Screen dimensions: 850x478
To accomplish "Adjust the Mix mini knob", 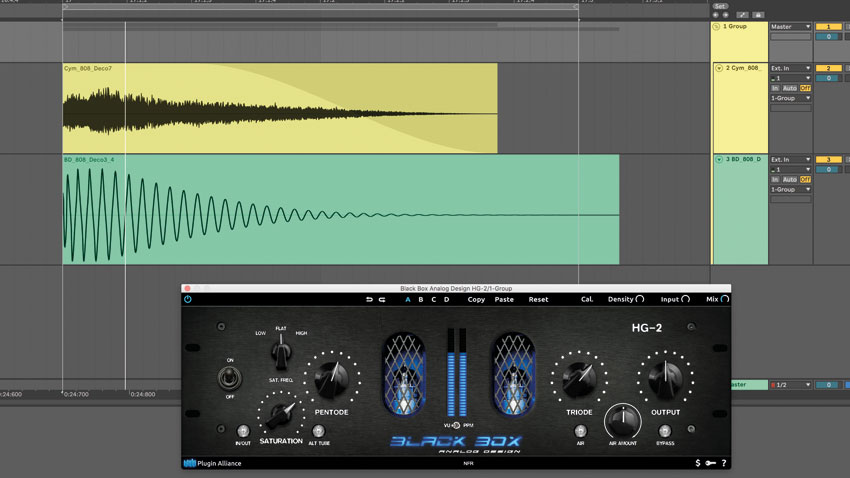I will tap(725, 299).
